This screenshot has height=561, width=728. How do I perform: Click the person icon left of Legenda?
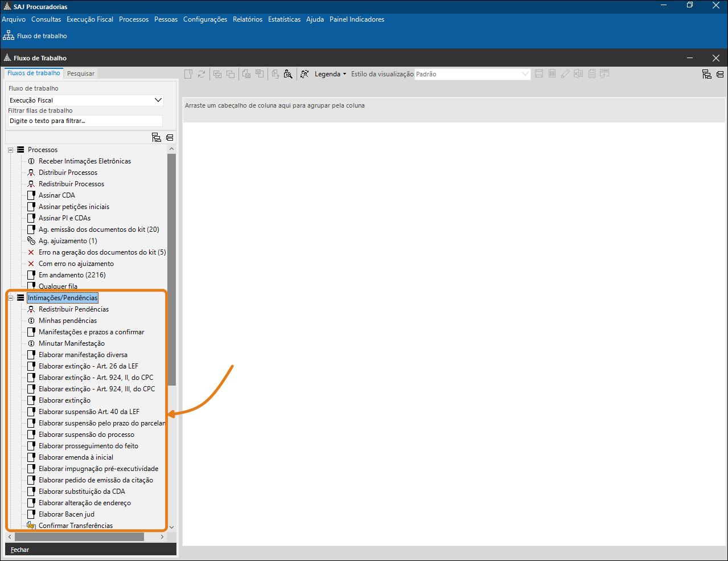[305, 74]
